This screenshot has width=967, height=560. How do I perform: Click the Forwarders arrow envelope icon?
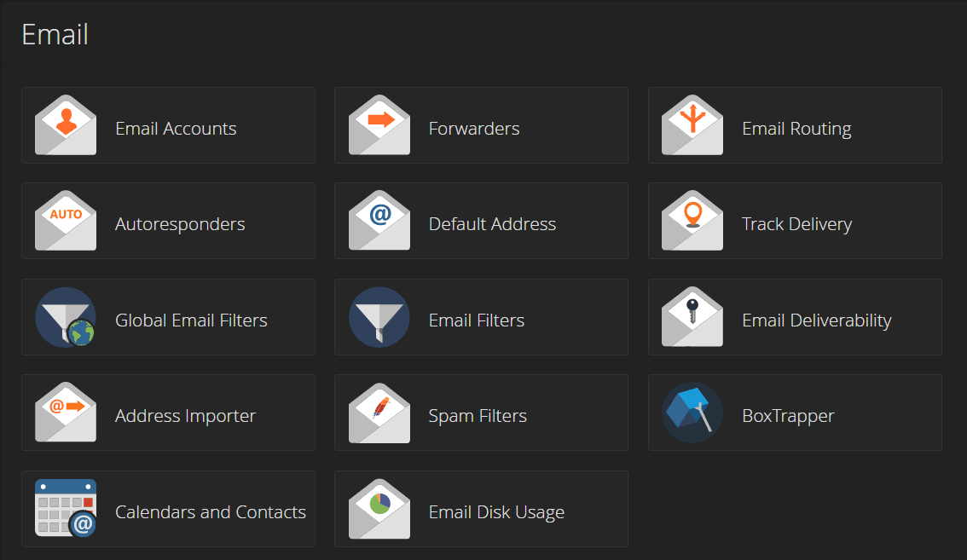pos(379,125)
